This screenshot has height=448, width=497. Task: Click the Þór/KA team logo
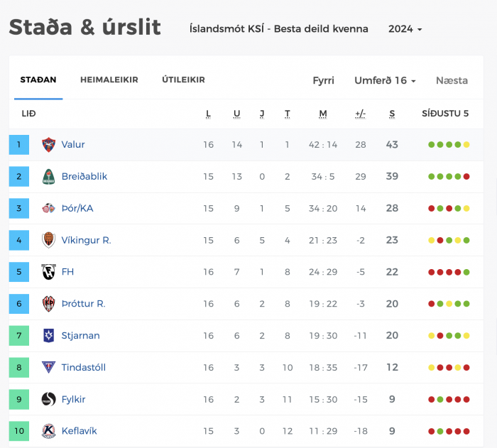point(48,208)
